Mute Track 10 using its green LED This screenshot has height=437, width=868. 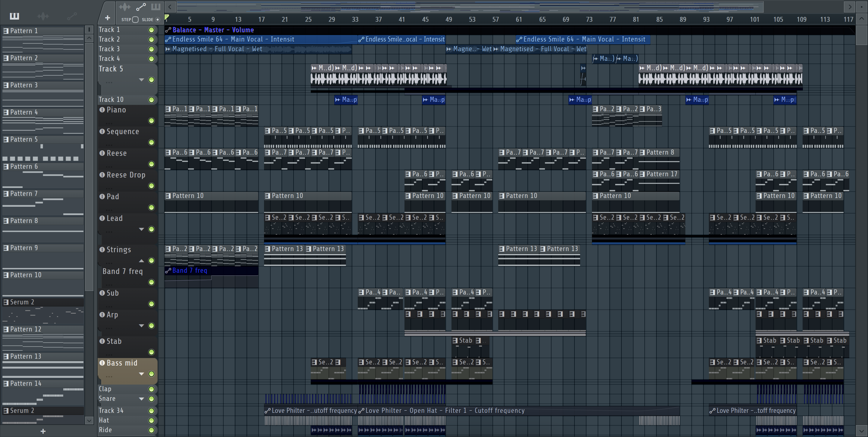pos(152,100)
